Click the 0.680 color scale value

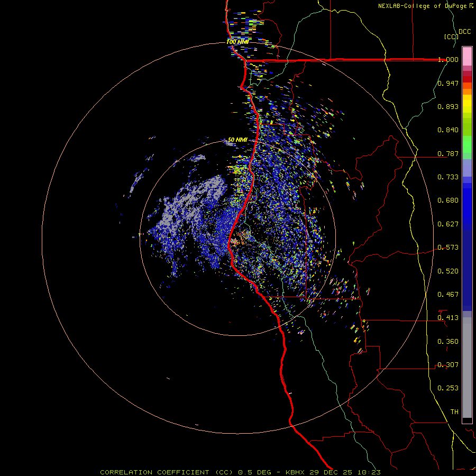(448, 200)
